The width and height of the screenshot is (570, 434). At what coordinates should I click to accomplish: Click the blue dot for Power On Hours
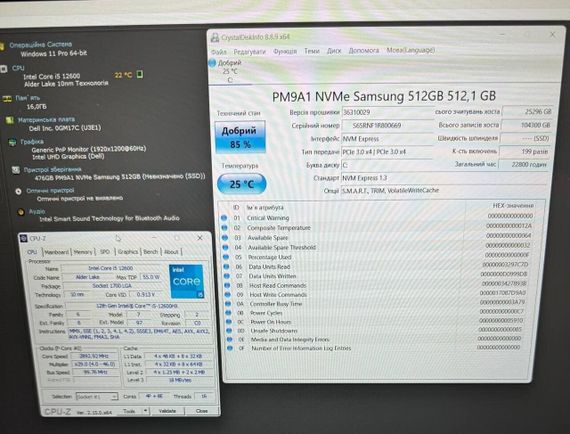click(229, 322)
